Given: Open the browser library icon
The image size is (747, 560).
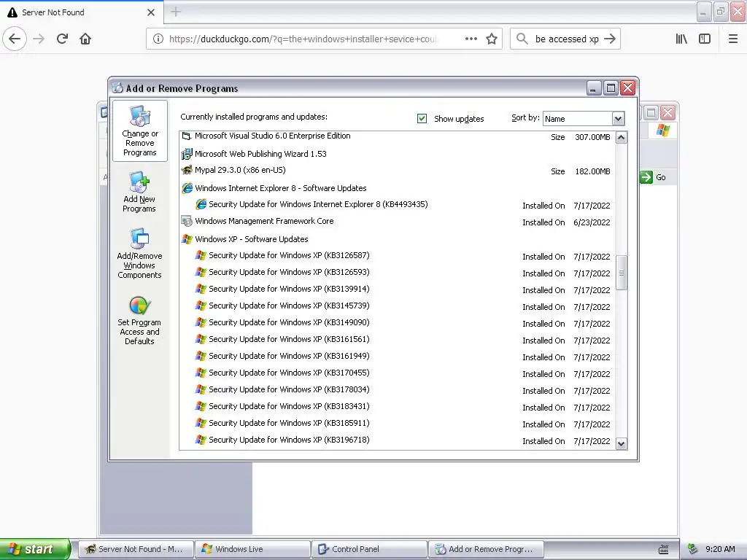Looking at the screenshot, I should click(x=681, y=39).
